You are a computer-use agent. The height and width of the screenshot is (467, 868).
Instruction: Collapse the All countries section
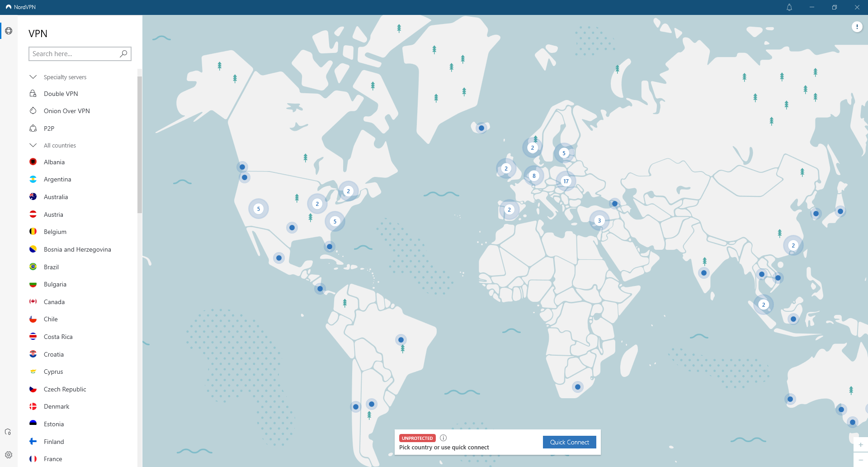[x=33, y=145]
